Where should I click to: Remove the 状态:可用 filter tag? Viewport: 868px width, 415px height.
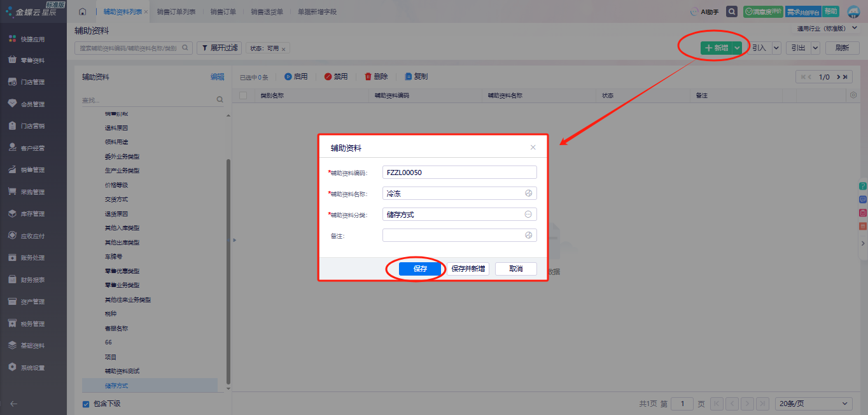(283, 48)
